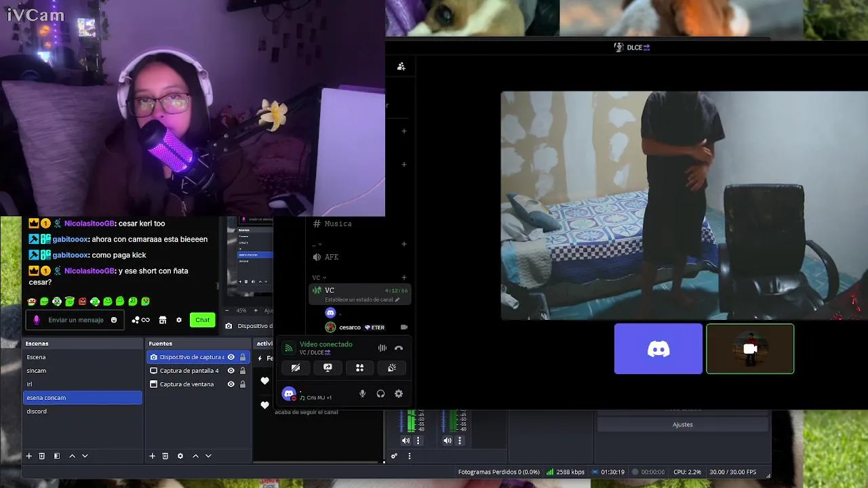Toggle Discord camera button

(x=296, y=367)
